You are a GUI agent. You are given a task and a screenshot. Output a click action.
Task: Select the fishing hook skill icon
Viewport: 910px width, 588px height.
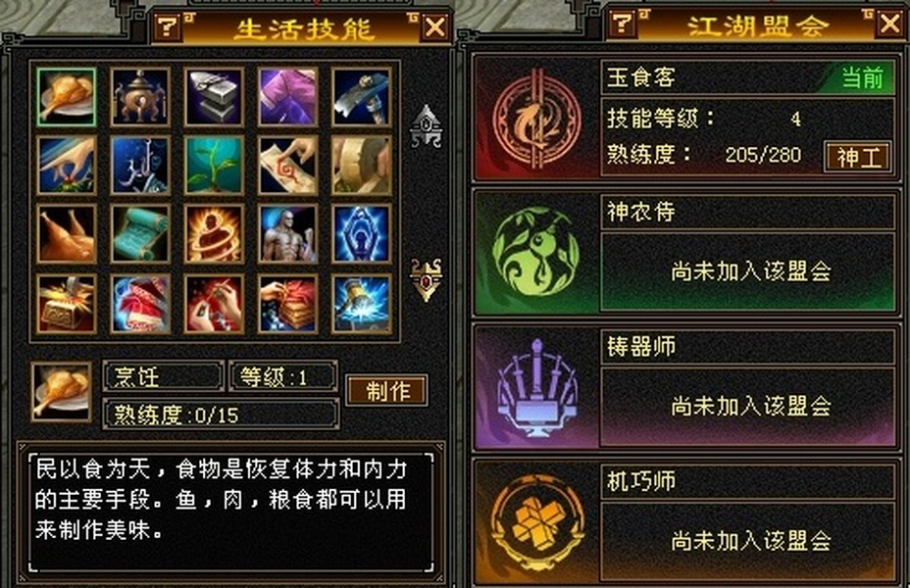coord(140,166)
